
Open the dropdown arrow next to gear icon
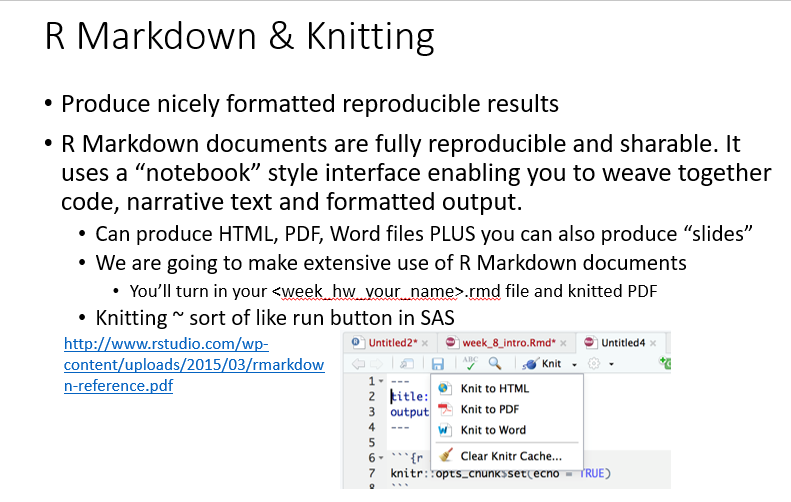coord(611,364)
